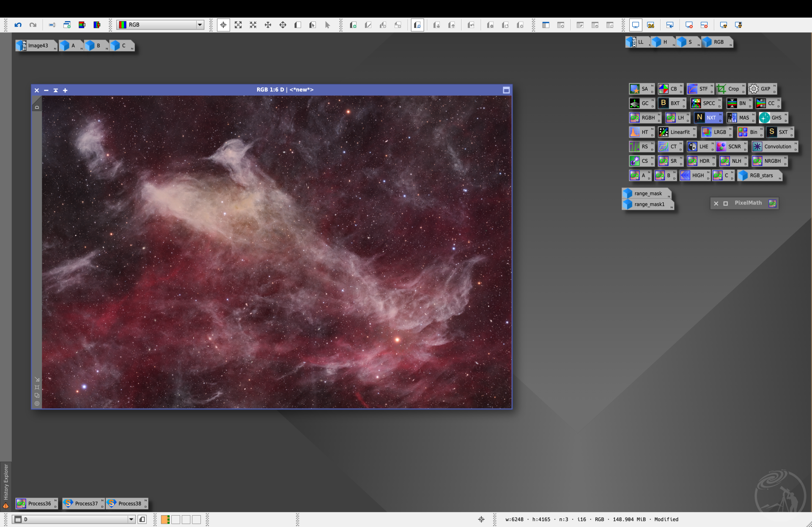The height and width of the screenshot is (527, 812).
Task: Click the Undo arrow in the toolbar
Action: tap(18, 25)
